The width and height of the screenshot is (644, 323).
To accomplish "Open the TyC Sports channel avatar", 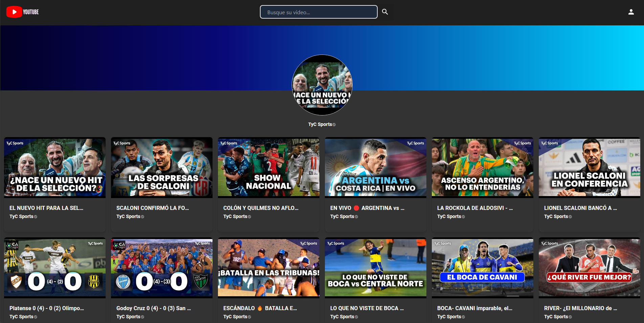I will (x=322, y=85).
